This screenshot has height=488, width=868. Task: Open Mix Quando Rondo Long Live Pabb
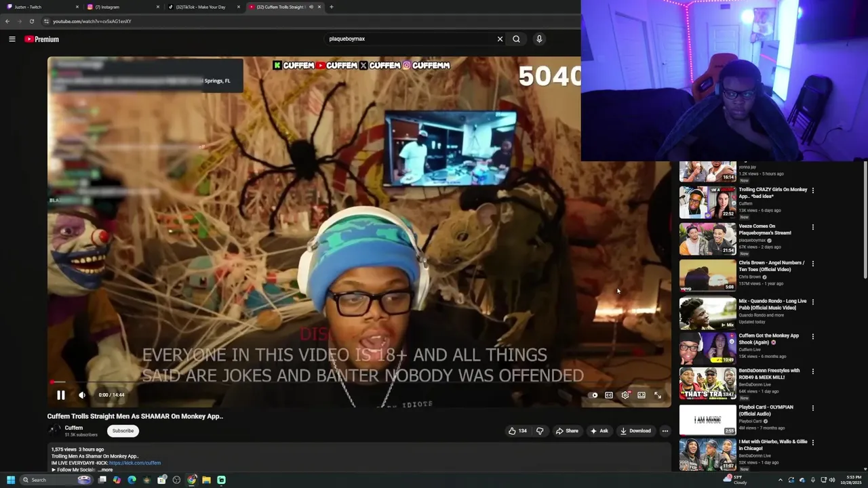tap(772, 304)
